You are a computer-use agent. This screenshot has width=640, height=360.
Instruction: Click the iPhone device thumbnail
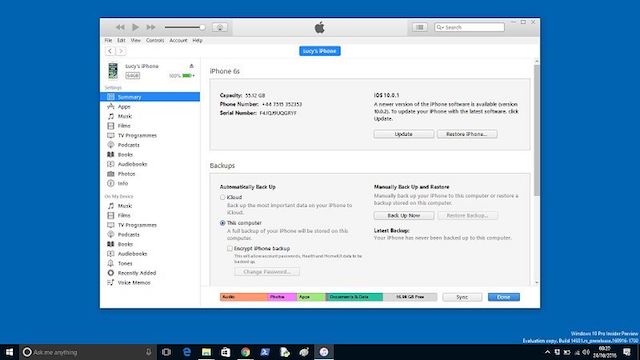(113, 71)
